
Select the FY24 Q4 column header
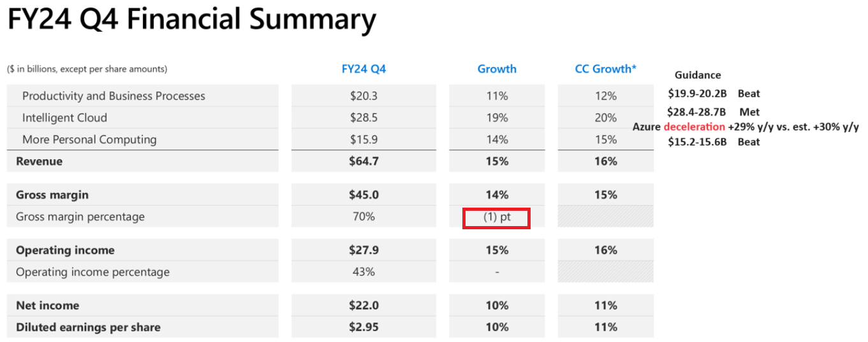click(x=364, y=69)
